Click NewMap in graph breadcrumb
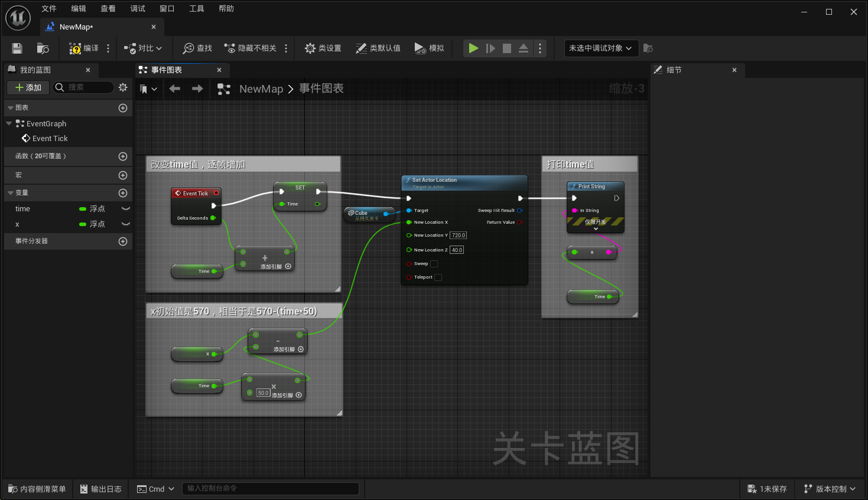This screenshot has height=500, width=868. click(x=261, y=89)
